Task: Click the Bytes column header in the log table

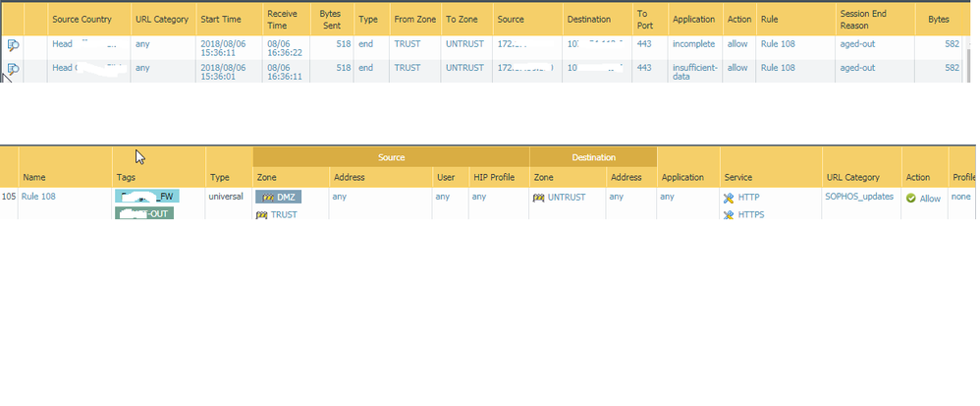Action: tap(938, 20)
